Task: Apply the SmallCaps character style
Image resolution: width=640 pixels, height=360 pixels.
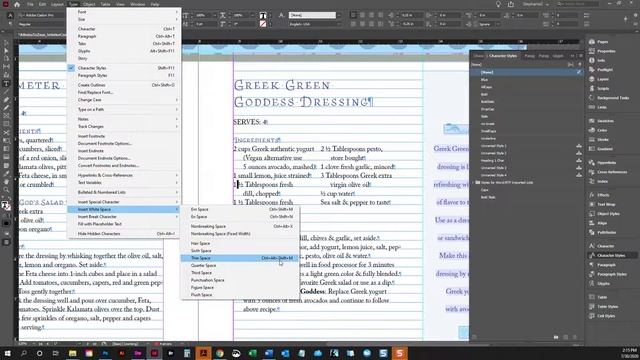Action: point(527,131)
